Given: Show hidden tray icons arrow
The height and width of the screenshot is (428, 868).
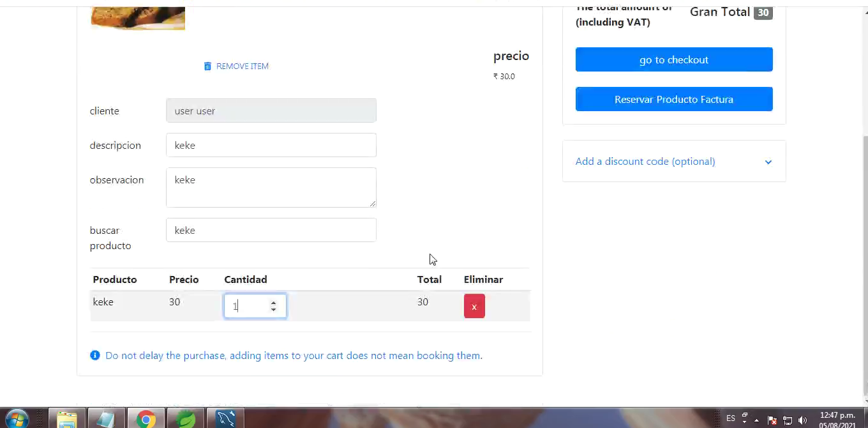Looking at the screenshot, I should coord(757,420).
